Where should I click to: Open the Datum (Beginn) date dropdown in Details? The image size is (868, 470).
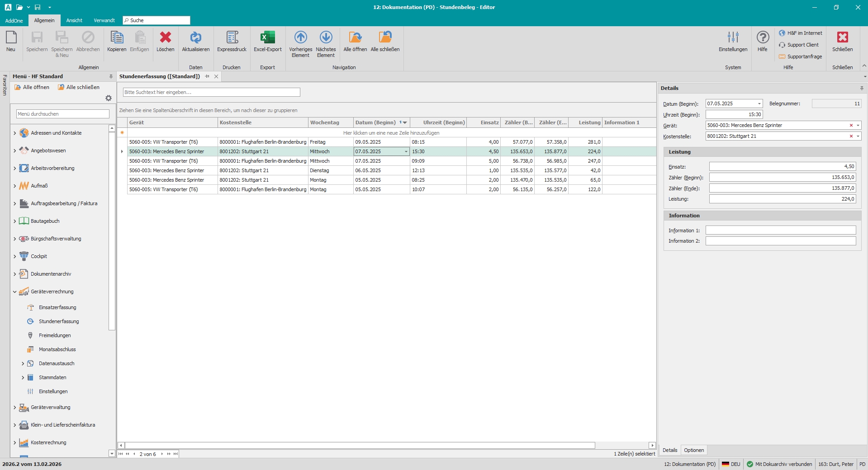tap(759, 104)
